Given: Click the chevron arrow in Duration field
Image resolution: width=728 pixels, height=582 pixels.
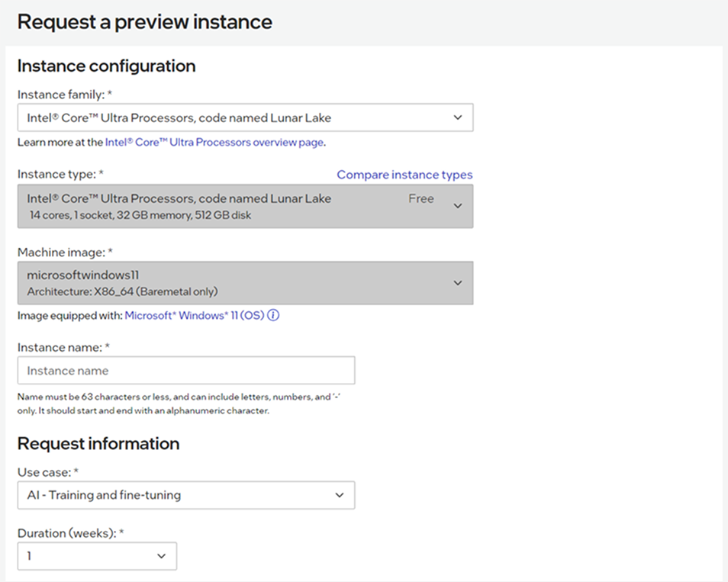Looking at the screenshot, I should [x=162, y=556].
